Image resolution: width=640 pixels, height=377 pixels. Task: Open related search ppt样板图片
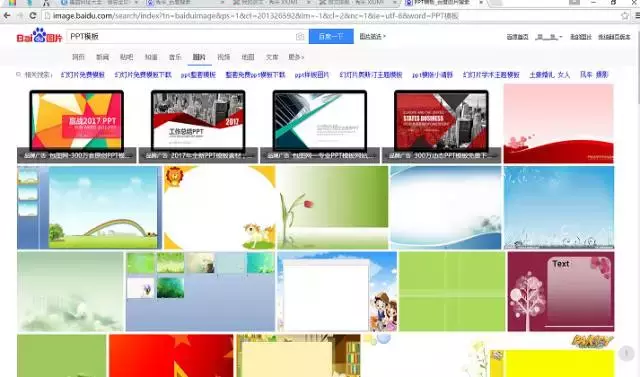312,75
